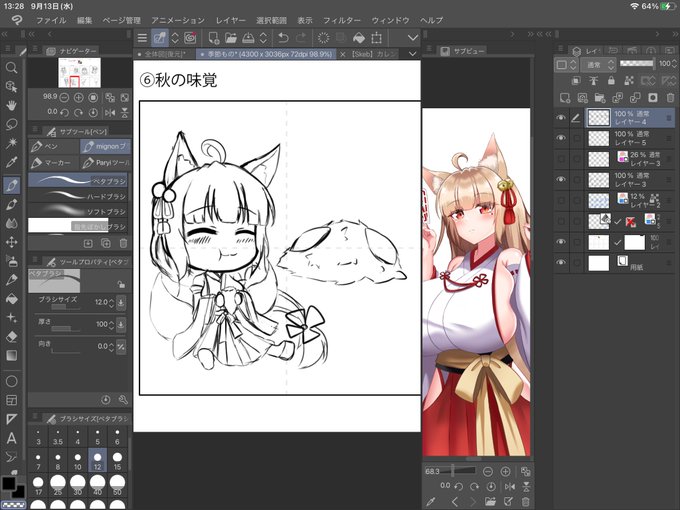This screenshot has height=510, width=680.
Task: Open command bar menu hamburger icon
Action: click(x=142, y=38)
